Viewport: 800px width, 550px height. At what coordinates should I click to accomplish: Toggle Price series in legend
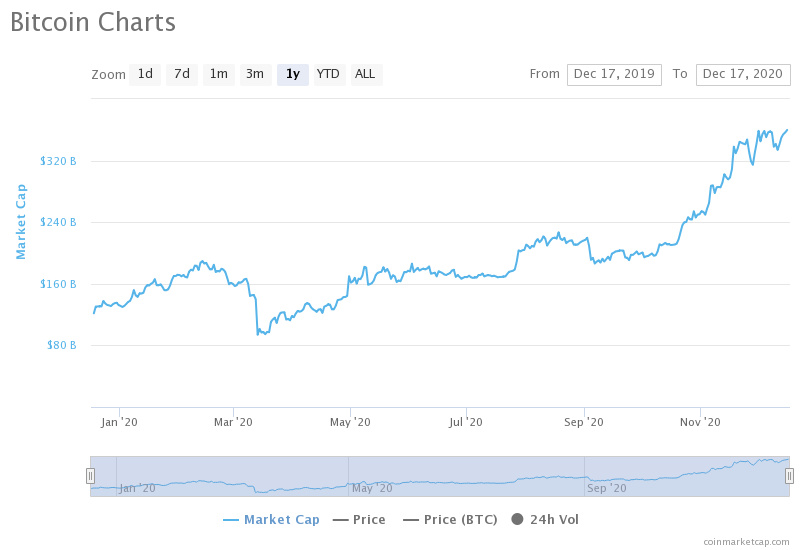pos(359,519)
